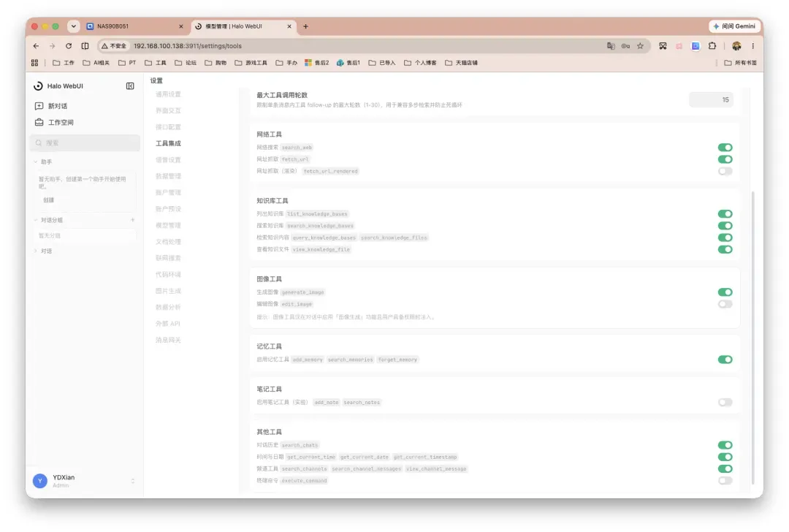The height and width of the screenshot is (532, 789).
Task: Open the YDXian account menu chevron
Action: click(133, 481)
